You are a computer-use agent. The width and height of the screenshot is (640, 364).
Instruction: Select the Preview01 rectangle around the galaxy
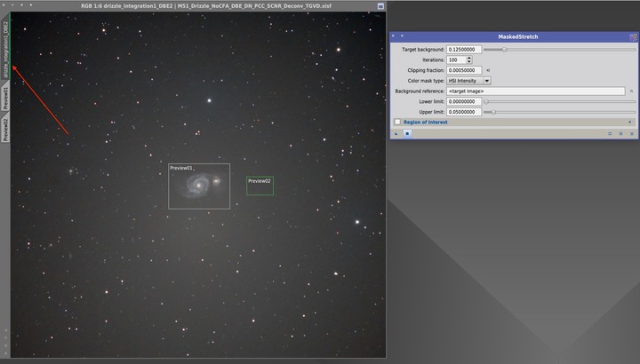(x=199, y=186)
